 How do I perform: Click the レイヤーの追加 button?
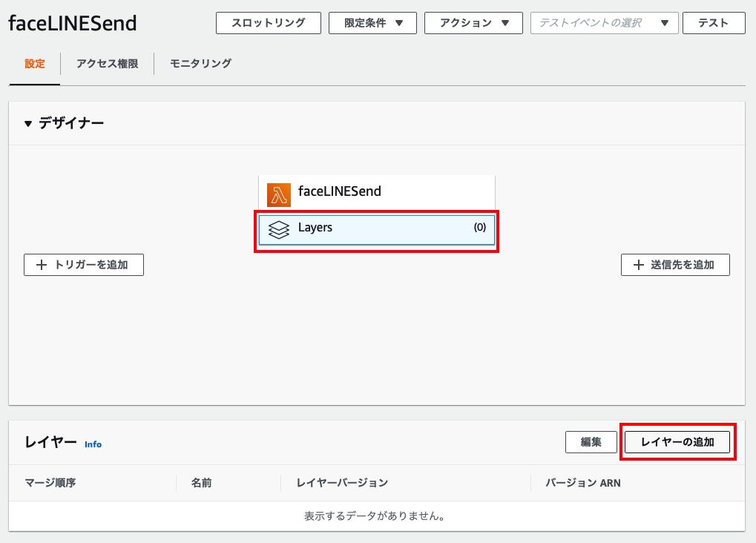coord(677,442)
